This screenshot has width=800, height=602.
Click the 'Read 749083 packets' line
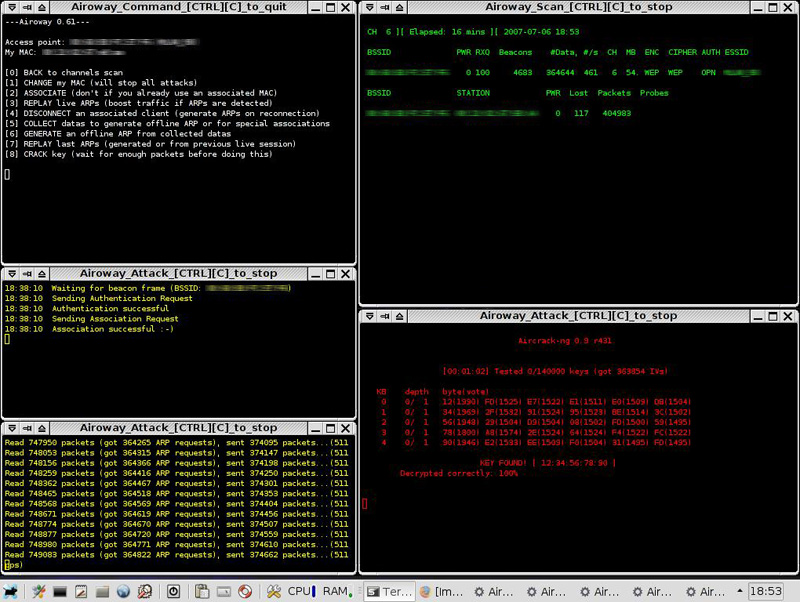(x=177, y=555)
